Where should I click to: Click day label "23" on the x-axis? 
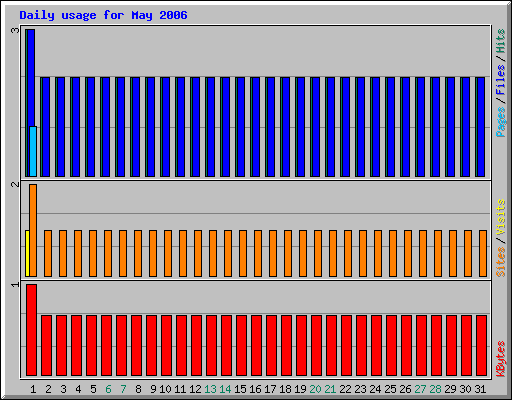pos(360,389)
